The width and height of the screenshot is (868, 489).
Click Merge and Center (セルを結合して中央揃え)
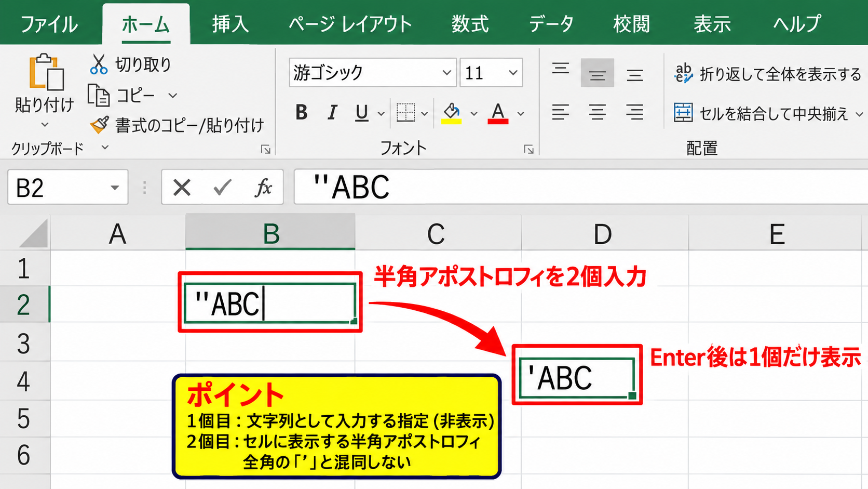coord(761,113)
